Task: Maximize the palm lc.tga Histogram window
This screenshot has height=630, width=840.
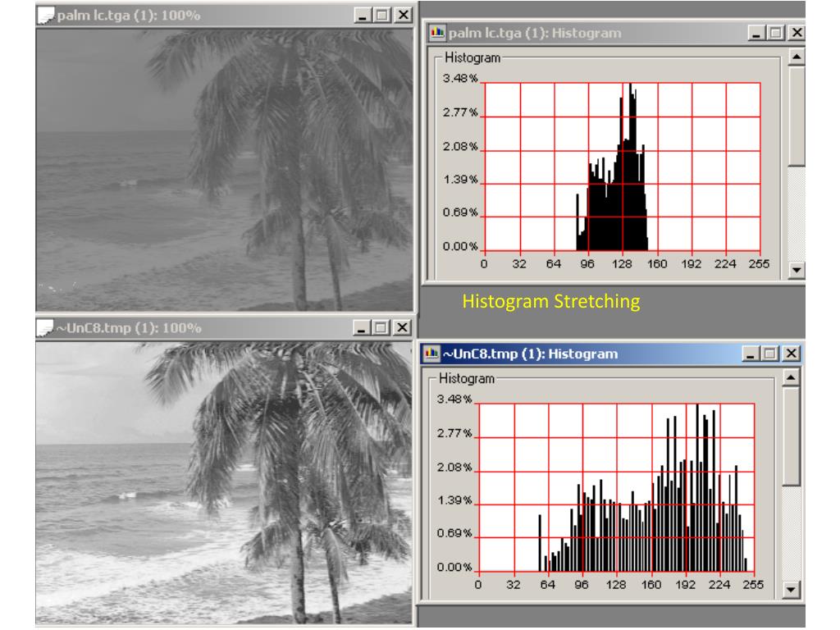Action: (776, 33)
